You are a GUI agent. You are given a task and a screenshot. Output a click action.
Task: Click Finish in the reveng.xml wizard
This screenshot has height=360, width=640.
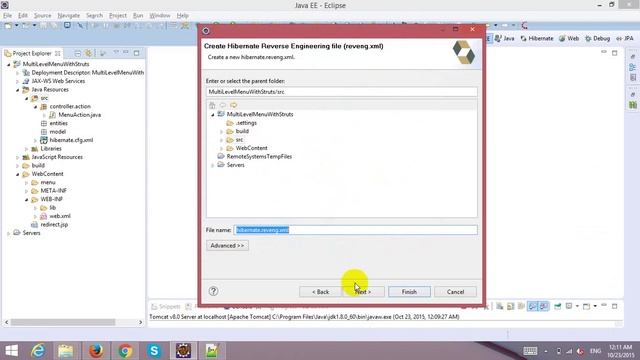pos(409,292)
